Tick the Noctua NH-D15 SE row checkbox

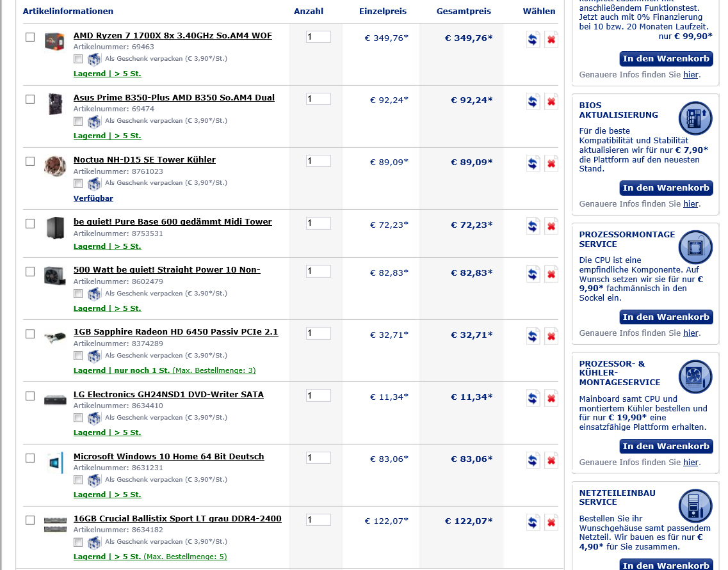click(30, 161)
